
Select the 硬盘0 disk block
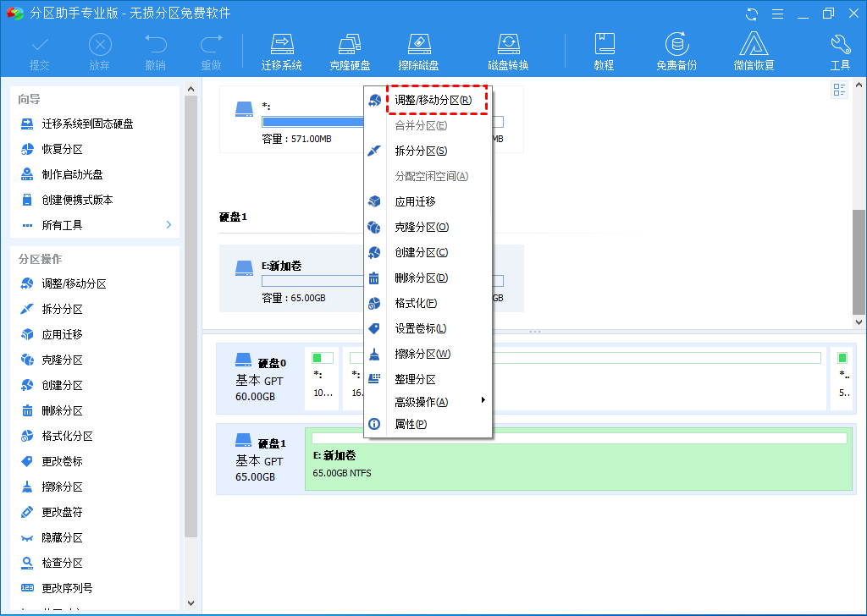pos(259,378)
